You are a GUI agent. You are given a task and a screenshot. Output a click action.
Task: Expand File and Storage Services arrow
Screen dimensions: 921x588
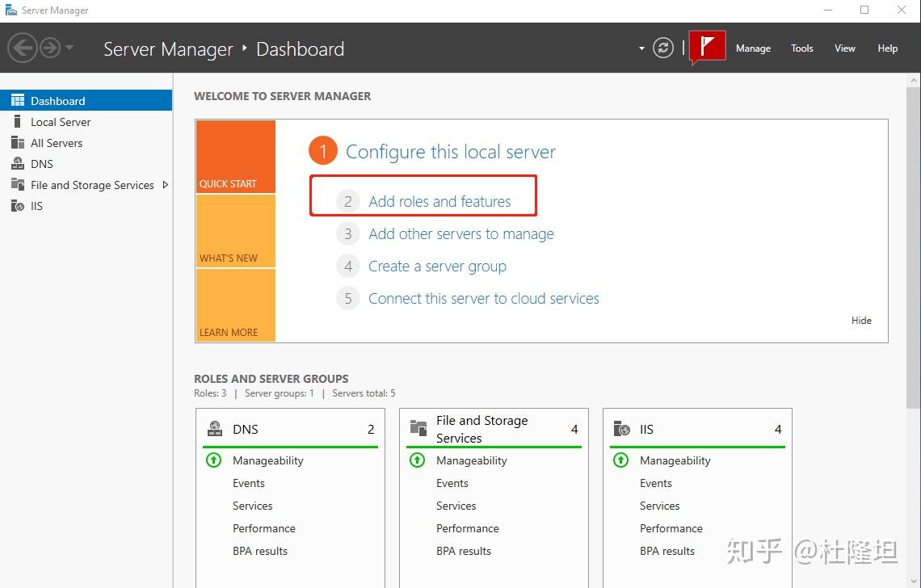click(x=165, y=184)
